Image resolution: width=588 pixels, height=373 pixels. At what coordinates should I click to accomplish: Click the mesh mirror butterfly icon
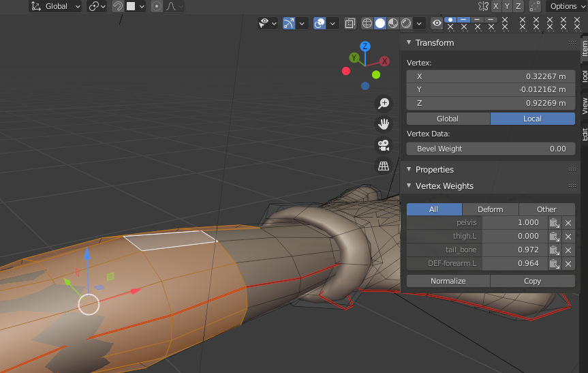(483, 6)
